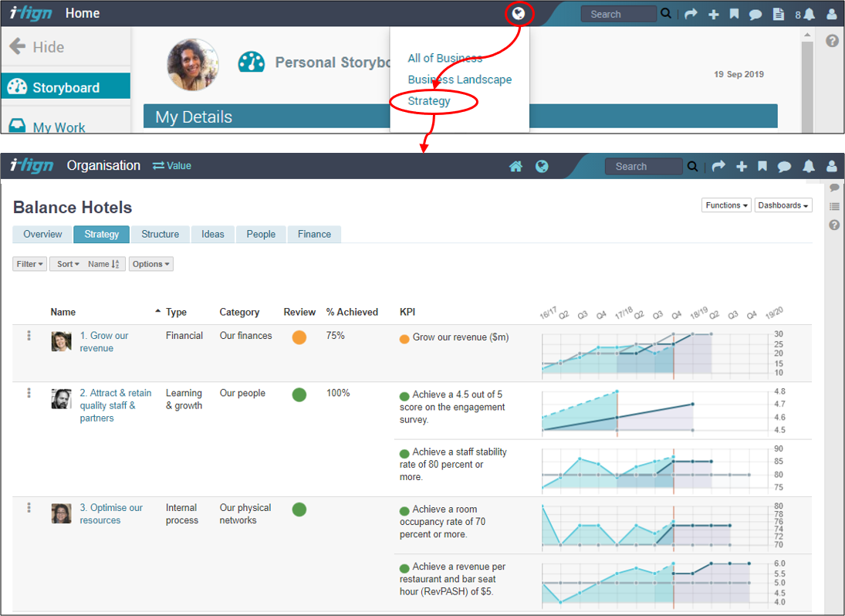Open user icon in Organisation header

[x=832, y=166]
